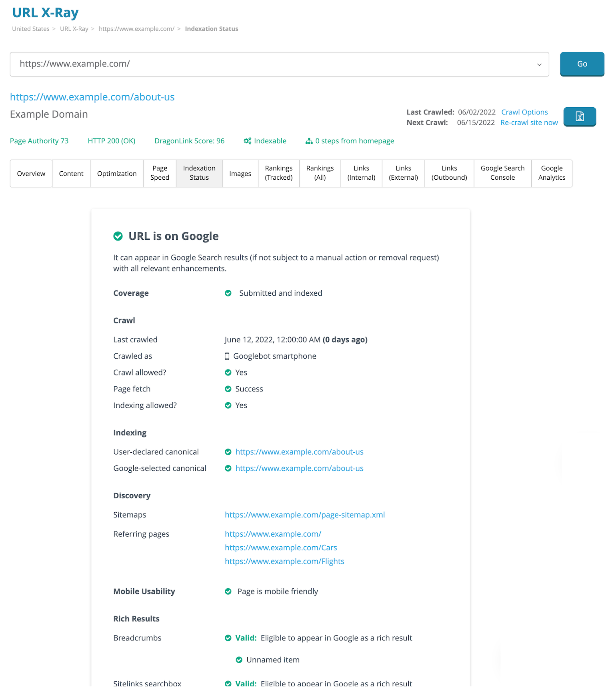Click the sitemap steps-from-homepage icon

309,141
